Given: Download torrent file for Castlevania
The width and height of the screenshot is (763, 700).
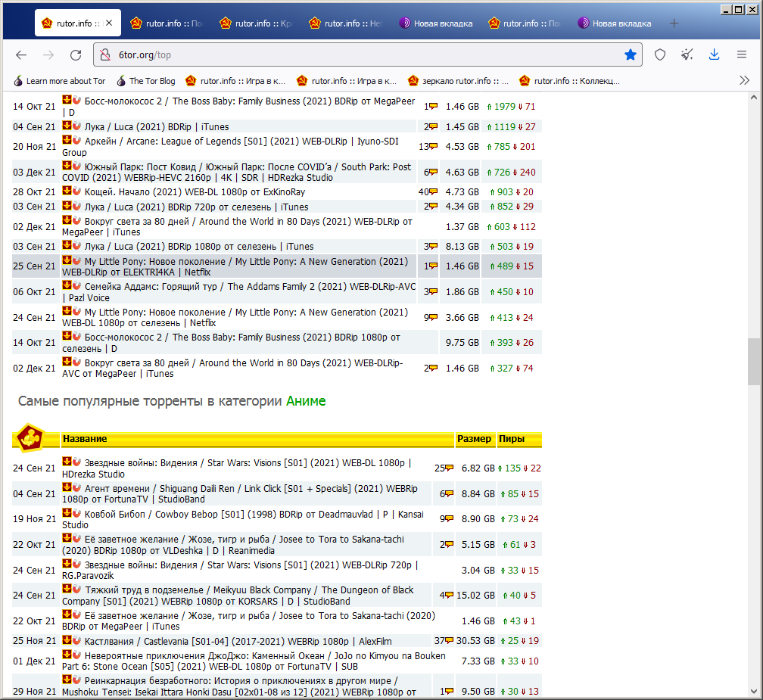Looking at the screenshot, I should [x=67, y=640].
